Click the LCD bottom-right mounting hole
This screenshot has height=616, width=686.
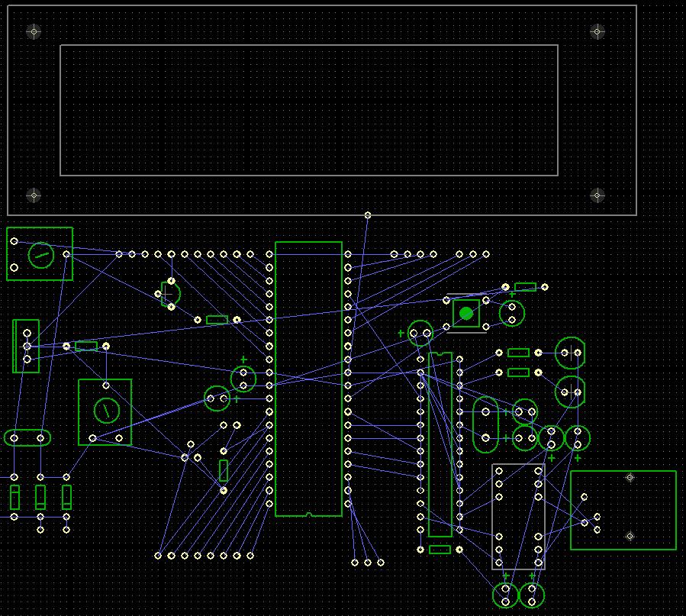597,195
